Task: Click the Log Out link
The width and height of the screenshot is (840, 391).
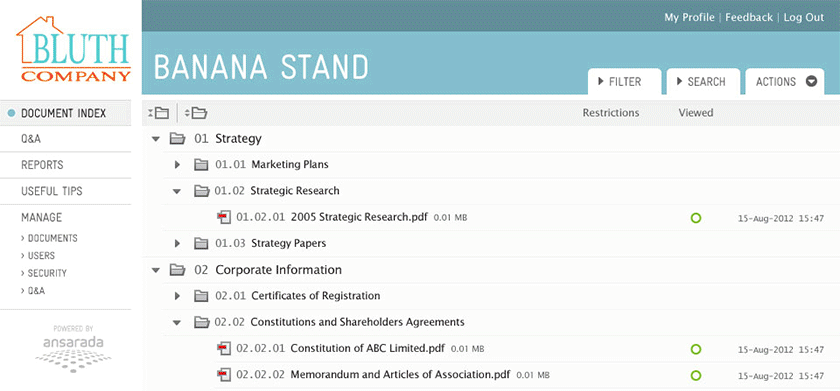Action: [804, 17]
